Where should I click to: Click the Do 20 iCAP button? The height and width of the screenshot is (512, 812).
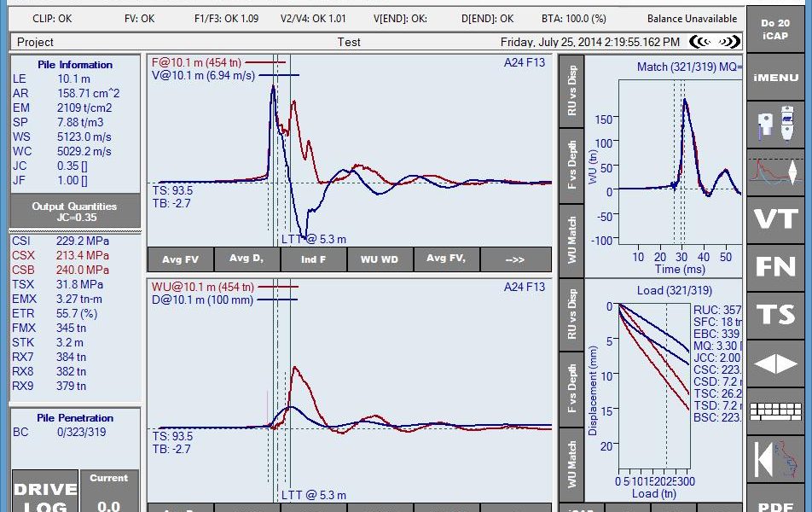click(775, 29)
